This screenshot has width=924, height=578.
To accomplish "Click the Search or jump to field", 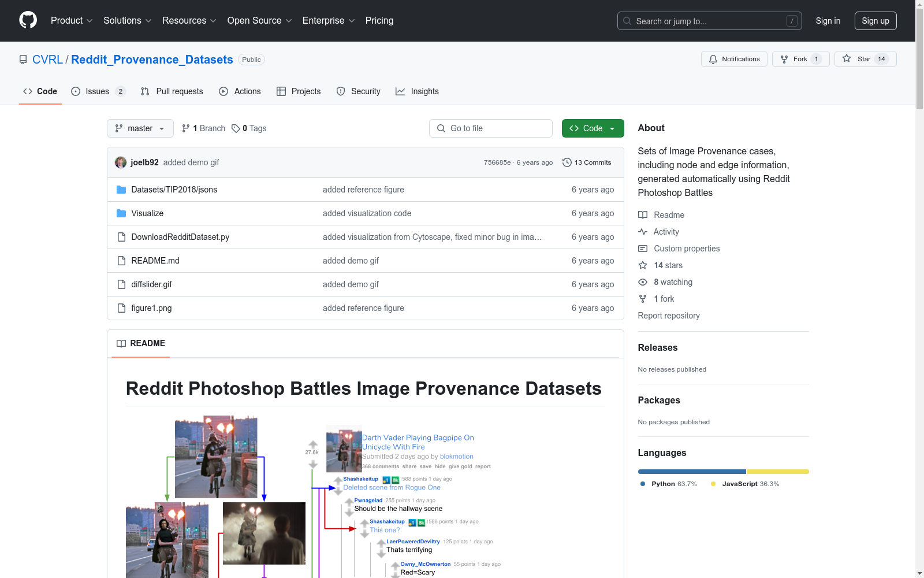I will click(x=710, y=21).
